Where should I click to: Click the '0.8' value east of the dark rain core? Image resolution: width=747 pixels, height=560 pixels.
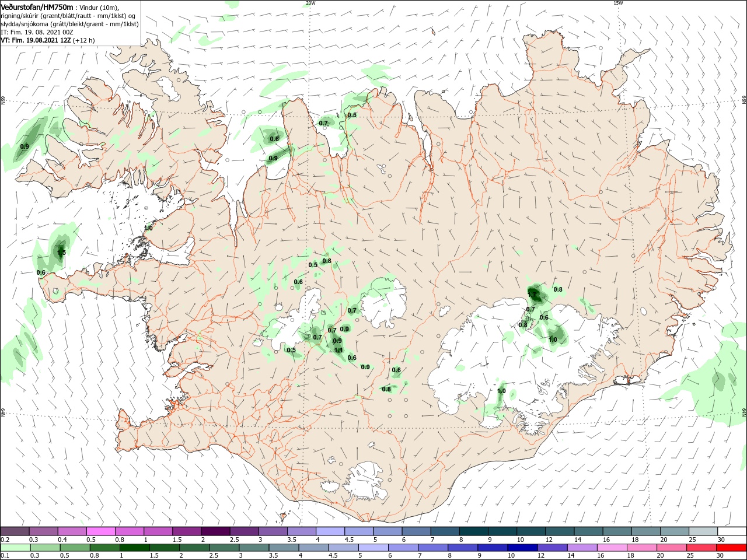(x=558, y=289)
